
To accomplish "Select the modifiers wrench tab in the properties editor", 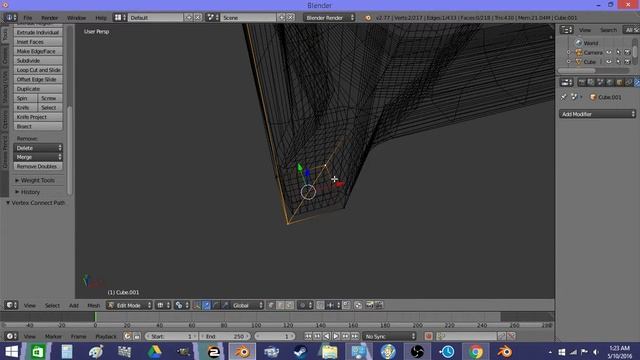I will 637,82.
